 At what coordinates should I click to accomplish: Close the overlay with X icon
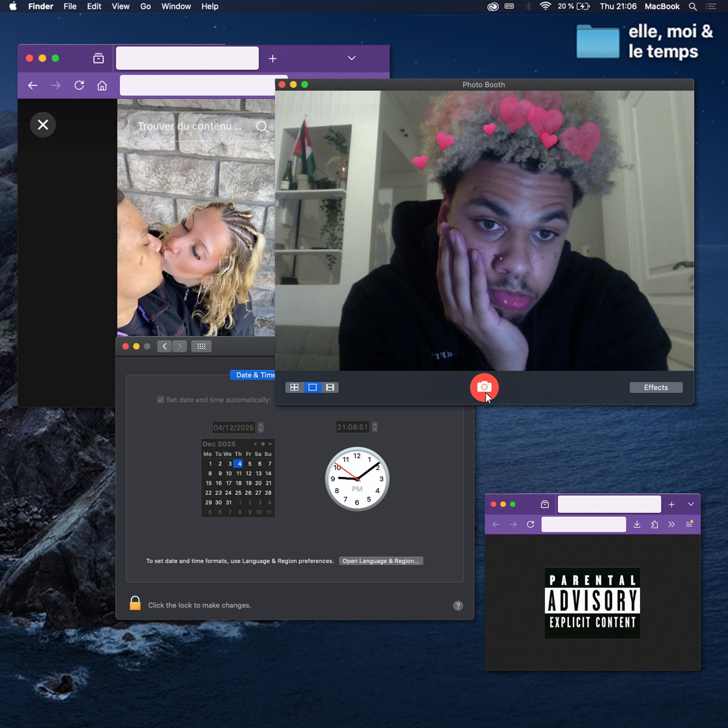pyautogui.click(x=43, y=125)
